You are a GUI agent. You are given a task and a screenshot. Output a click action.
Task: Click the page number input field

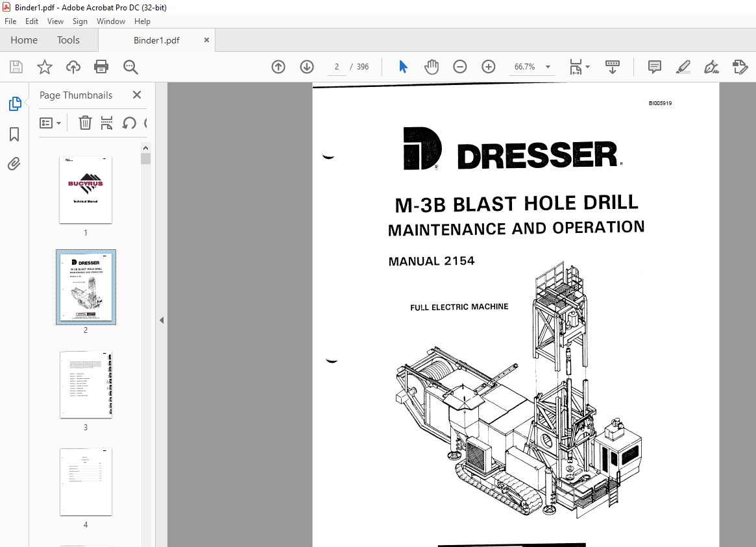tap(337, 67)
